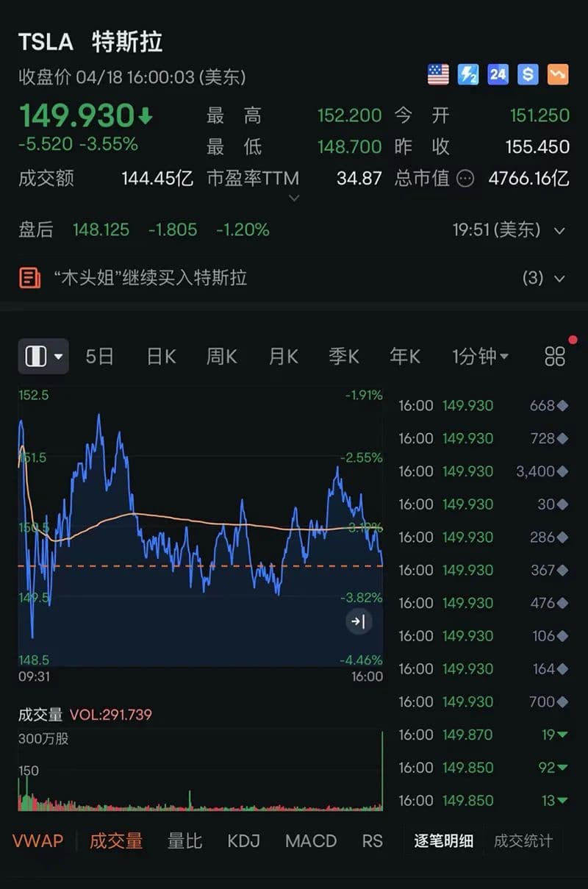Toggle the KDJ indicator
The height and width of the screenshot is (889, 588).
point(244,840)
